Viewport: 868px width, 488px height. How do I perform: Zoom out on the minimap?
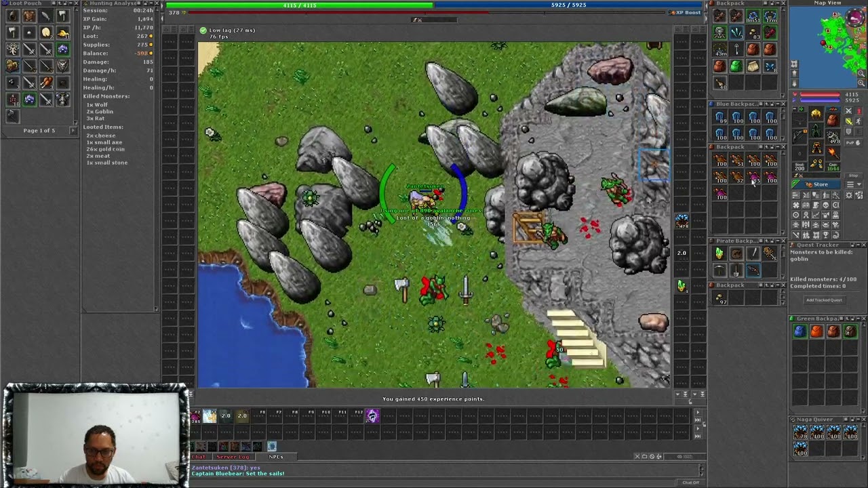click(x=861, y=73)
